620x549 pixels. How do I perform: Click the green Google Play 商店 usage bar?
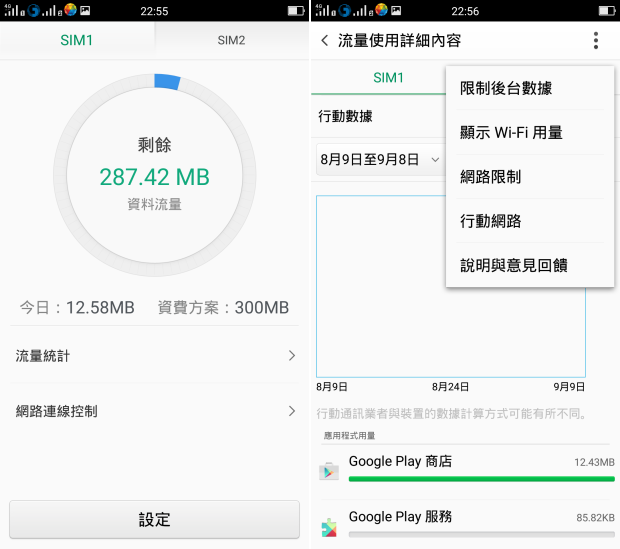(482, 479)
